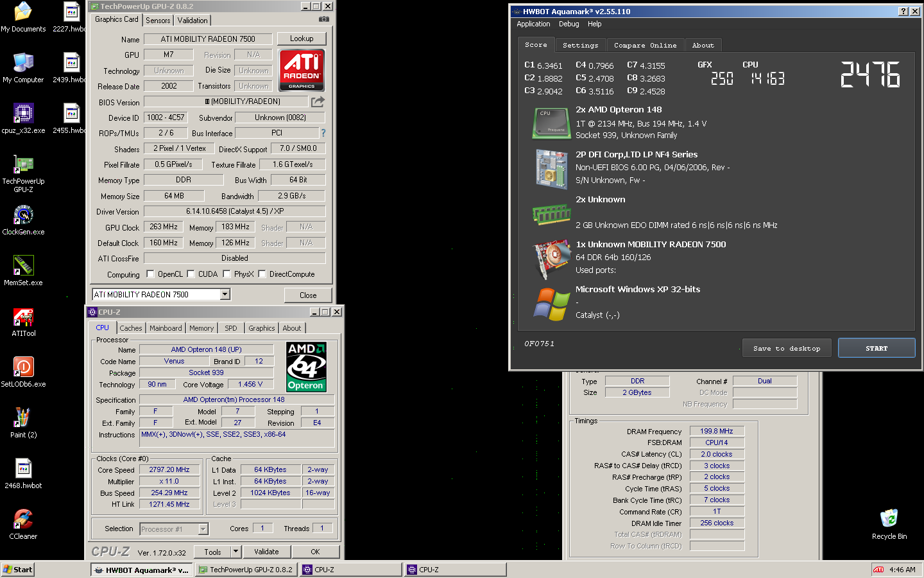
Task: Click the motherboard icon in Aquamark
Action: click(551, 168)
